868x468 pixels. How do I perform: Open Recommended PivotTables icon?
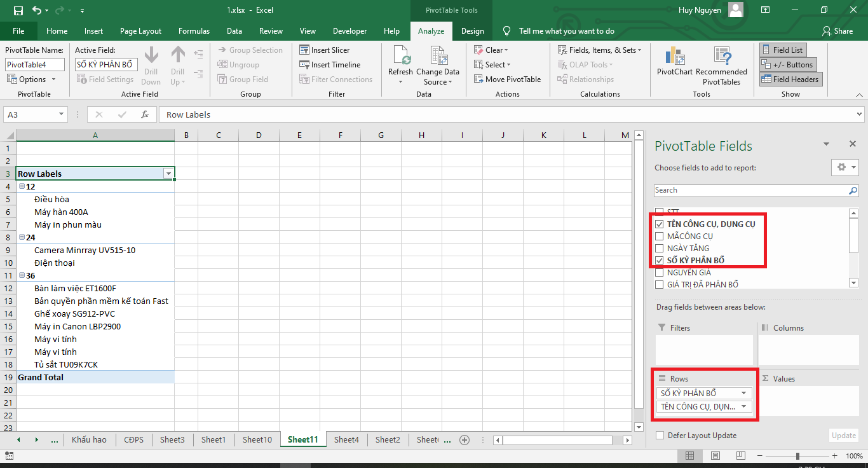721,57
